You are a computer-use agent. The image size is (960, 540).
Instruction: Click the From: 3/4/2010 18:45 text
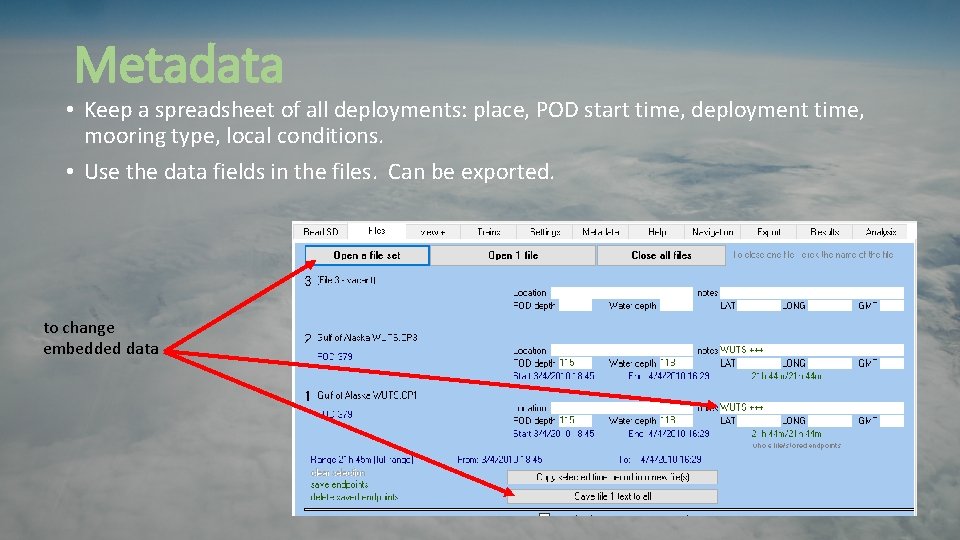click(x=500, y=459)
